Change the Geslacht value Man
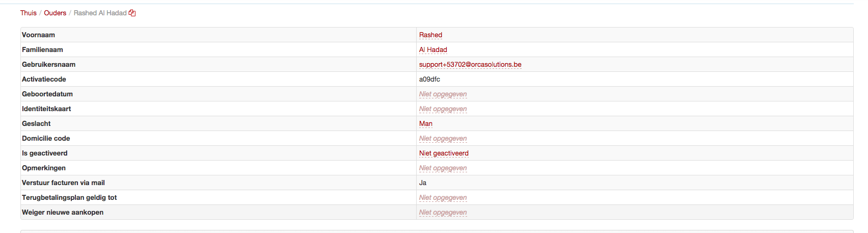Screen dimensions: 868x233 tap(426, 124)
